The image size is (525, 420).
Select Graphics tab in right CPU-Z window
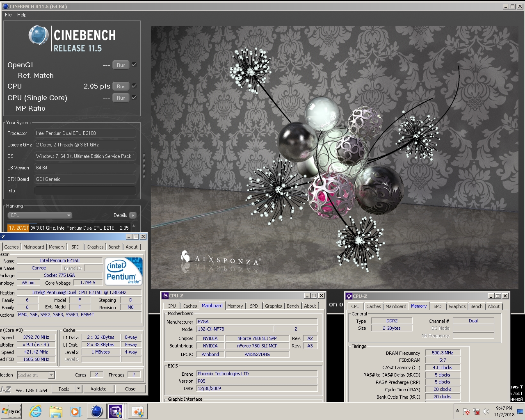tap(457, 306)
